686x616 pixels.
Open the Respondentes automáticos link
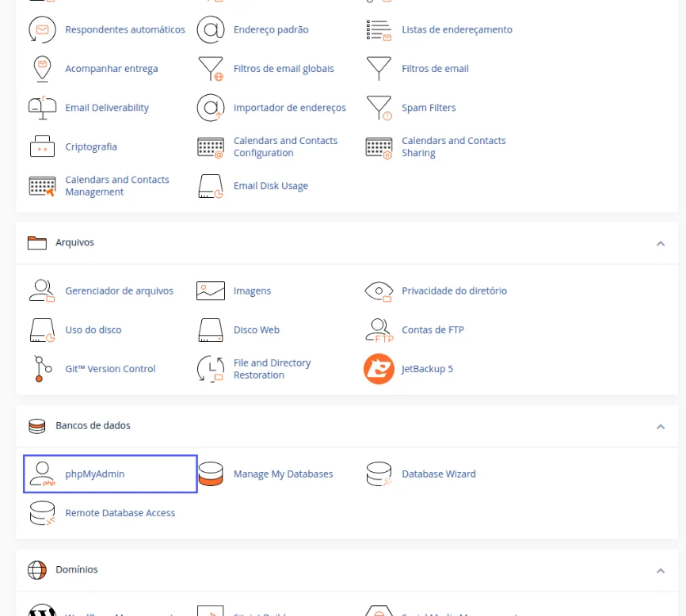[x=125, y=30]
